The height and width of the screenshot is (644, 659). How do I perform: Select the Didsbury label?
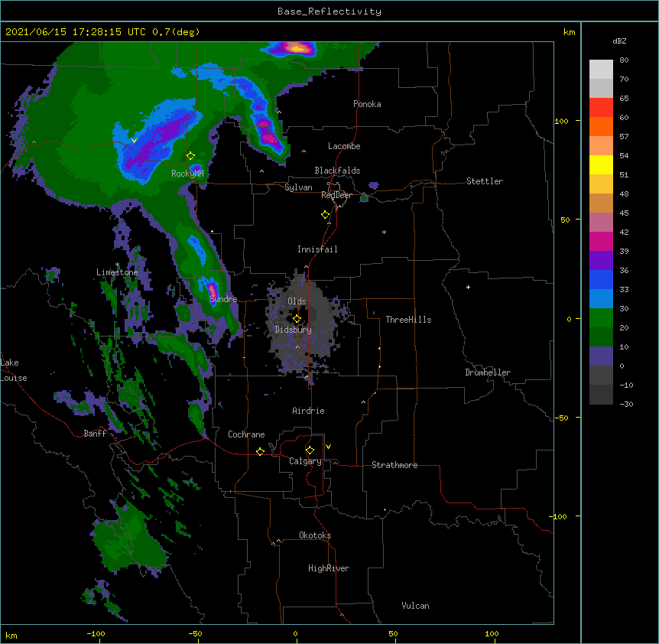tap(293, 330)
